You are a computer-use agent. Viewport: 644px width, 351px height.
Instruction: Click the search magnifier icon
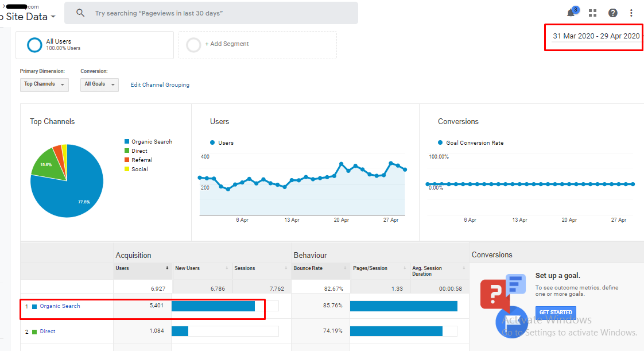[x=80, y=13]
